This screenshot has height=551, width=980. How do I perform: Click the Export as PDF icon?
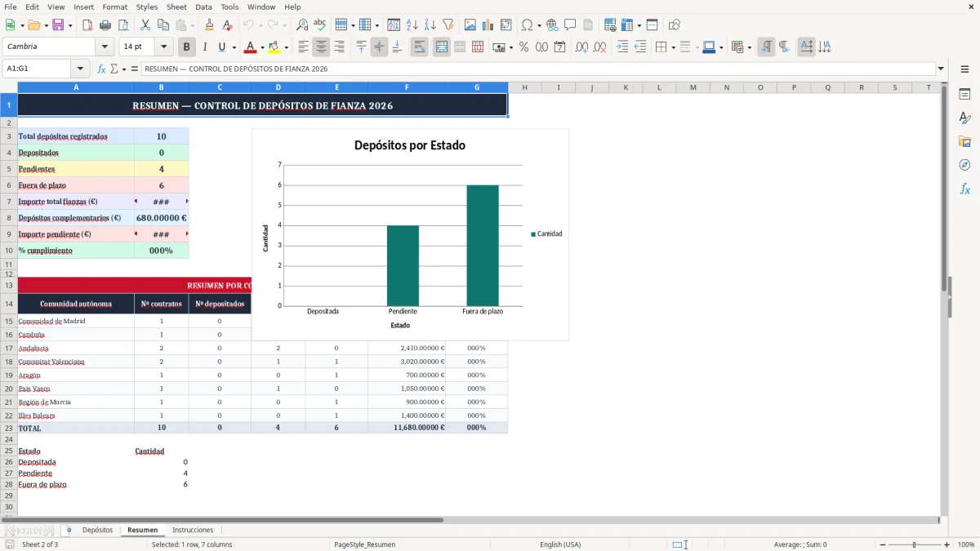(x=87, y=25)
